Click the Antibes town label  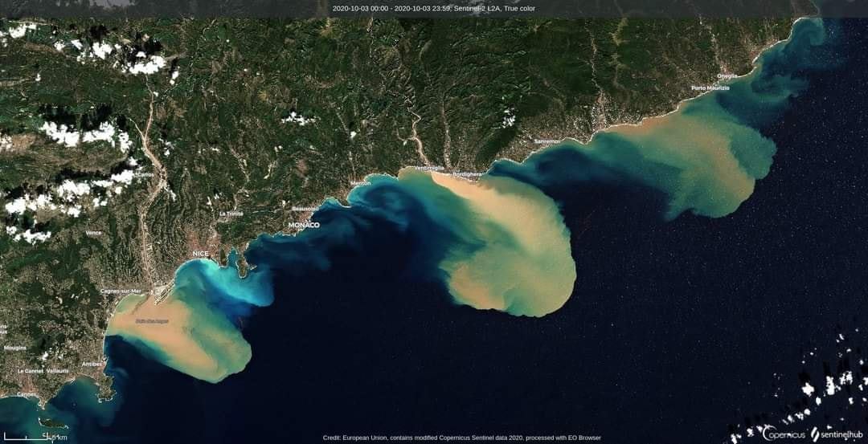[x=92, y=364]
